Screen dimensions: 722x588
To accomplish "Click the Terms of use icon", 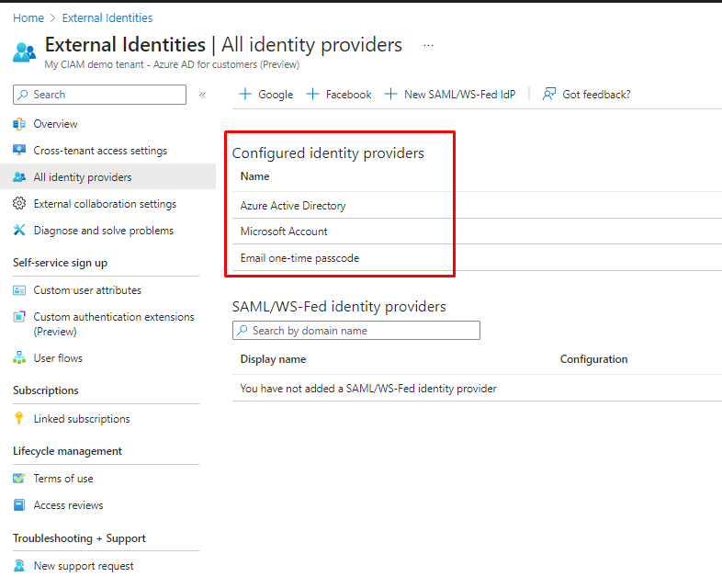I will tap(19, 479).
